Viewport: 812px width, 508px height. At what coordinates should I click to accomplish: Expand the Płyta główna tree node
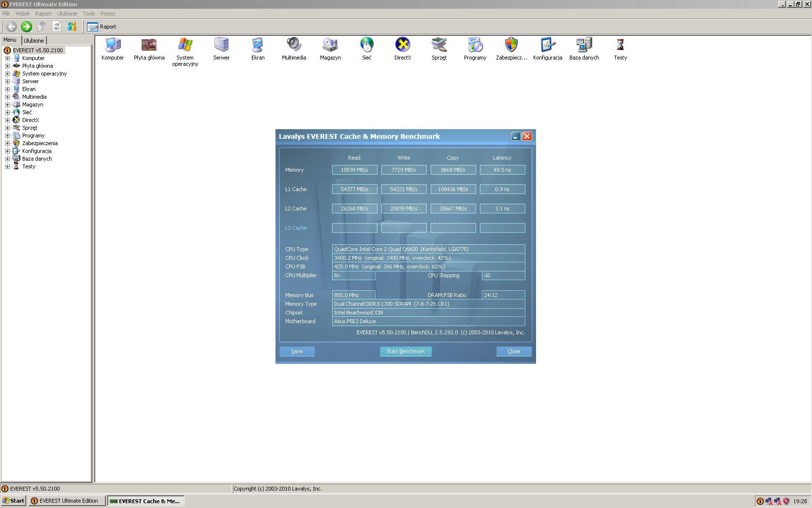point(8,66)
